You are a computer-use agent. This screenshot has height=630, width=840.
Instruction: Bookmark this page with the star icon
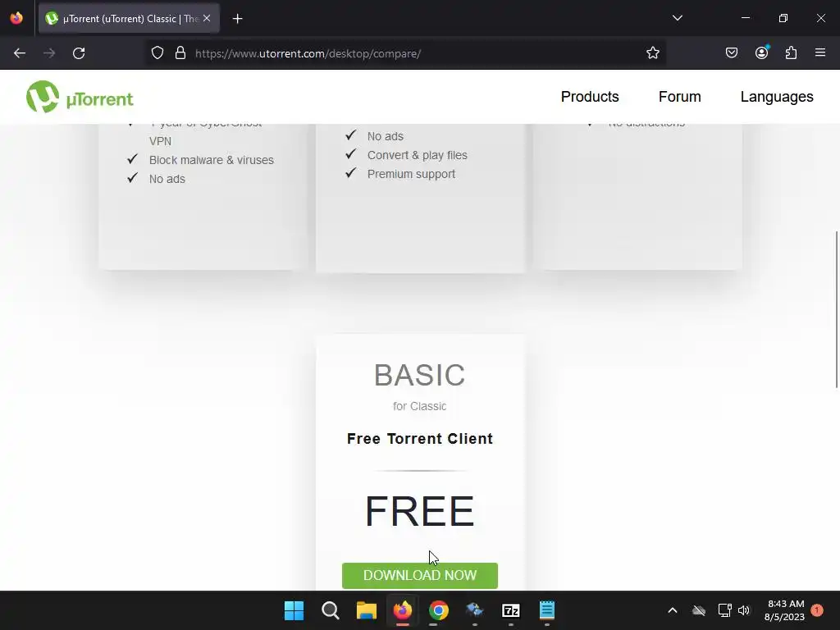coord(652,53)
